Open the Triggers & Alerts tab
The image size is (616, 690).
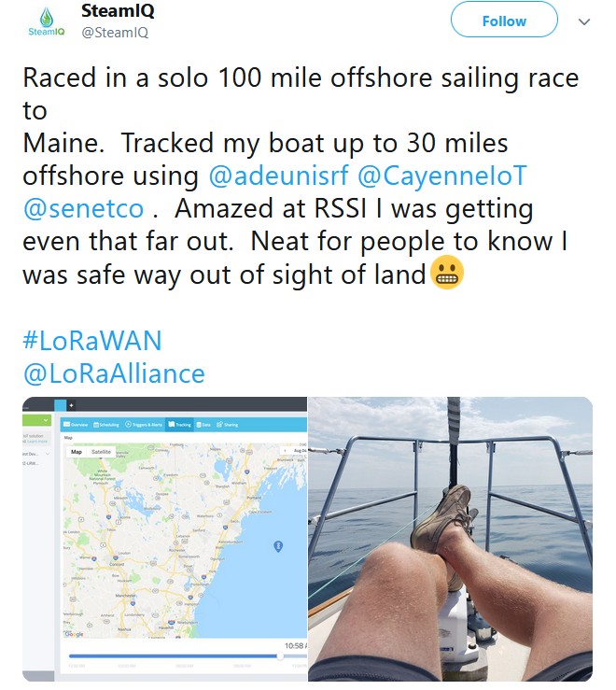click(144, 425)
